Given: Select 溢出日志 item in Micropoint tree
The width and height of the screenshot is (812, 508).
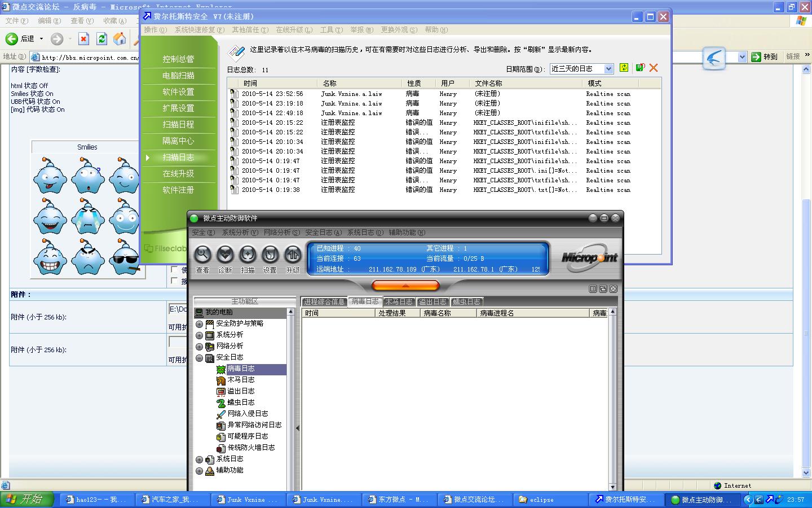Looking at the screenshot, I should pyautogui.click(x=241, y=391).
